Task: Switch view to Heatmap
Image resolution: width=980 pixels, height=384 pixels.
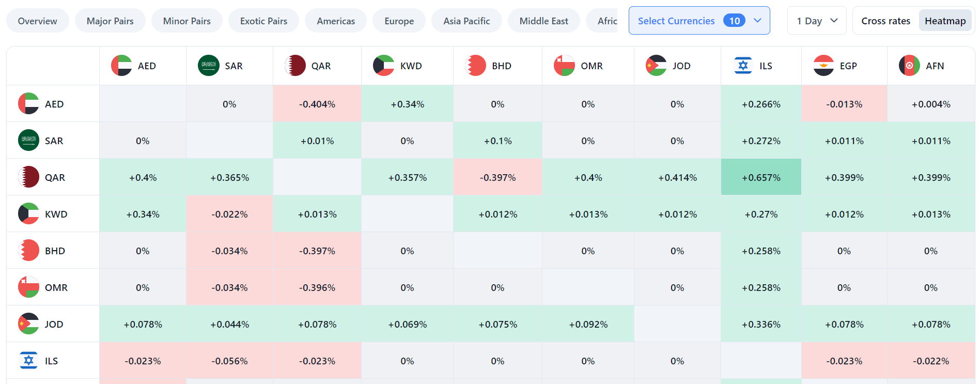Action: pos(945,21)
